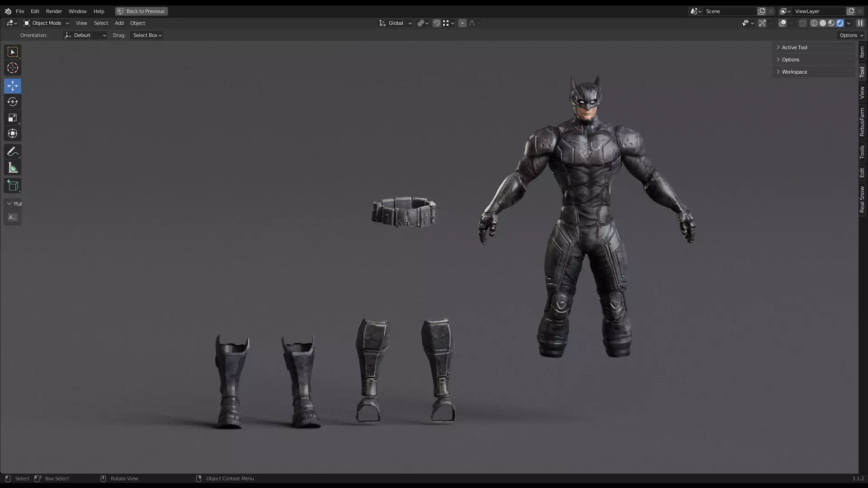Open the RebusFarm sidebar tab
Screen dimensions: 868x488
coord(862,122)
